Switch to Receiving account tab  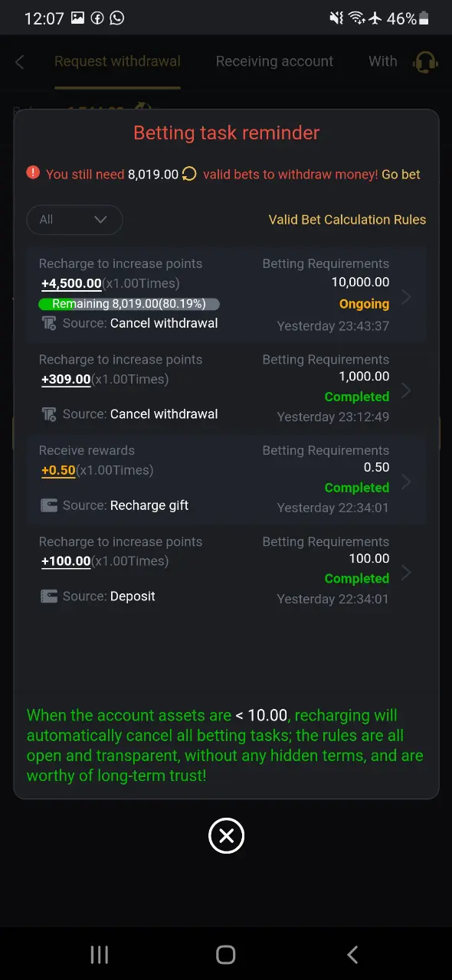pyautogui.click(x=274, y=61)
